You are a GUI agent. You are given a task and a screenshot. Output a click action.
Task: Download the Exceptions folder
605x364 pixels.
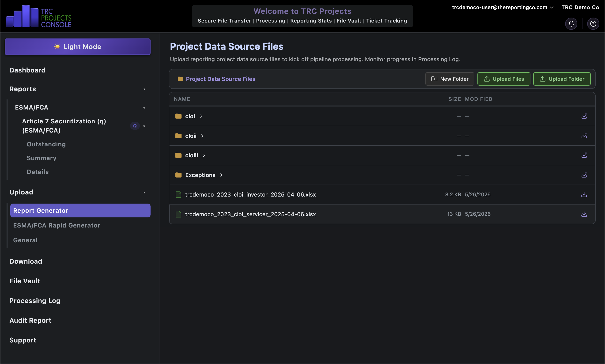click(x=584, y=175)
